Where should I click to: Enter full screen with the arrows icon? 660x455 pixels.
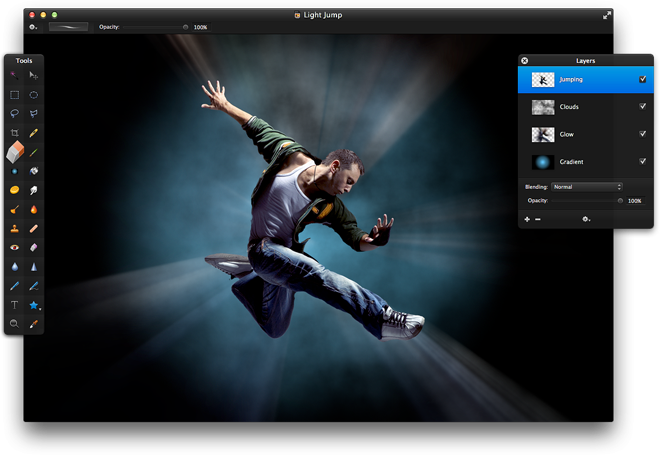click(x=607, y=16)
